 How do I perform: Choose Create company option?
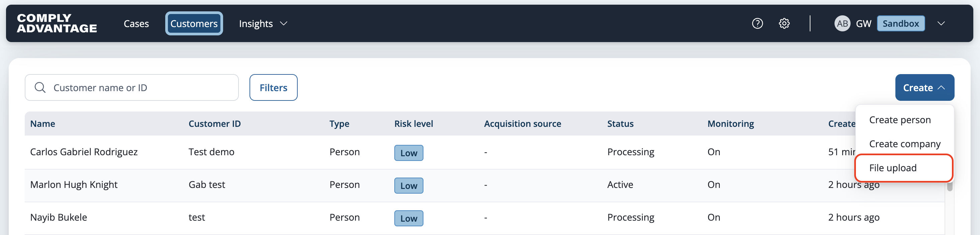(904, 144)
